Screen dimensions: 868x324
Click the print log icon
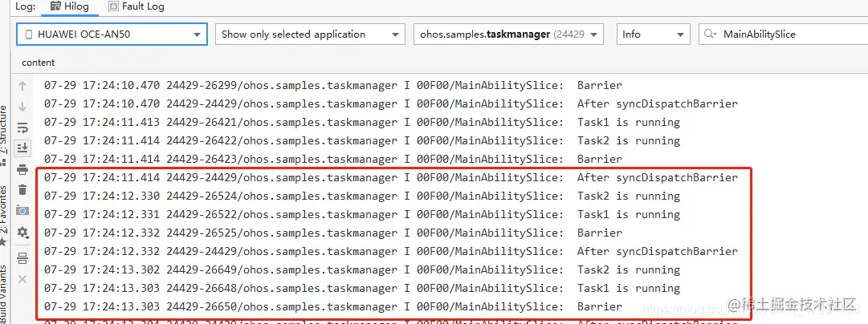point(22,169)
